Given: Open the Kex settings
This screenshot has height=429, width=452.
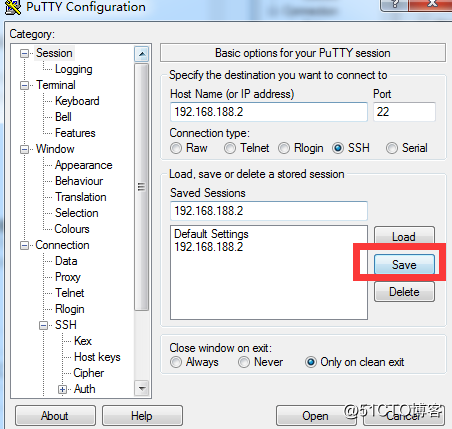Looking at the screenshot, I should click(x=83, y=341).
